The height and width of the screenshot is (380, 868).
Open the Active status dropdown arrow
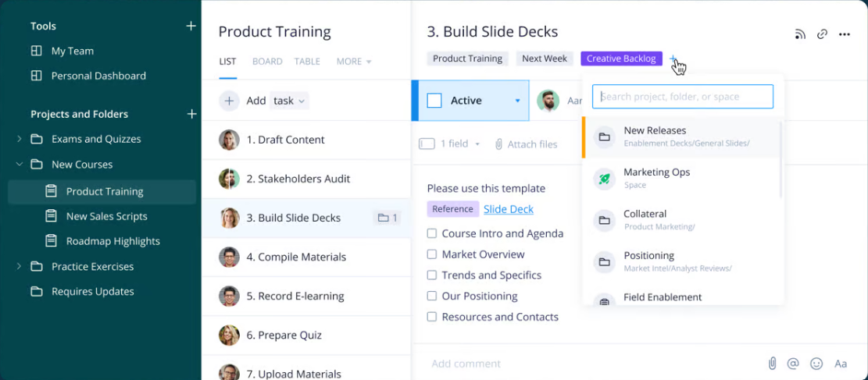pyautogui.click(x=517, y=101)
